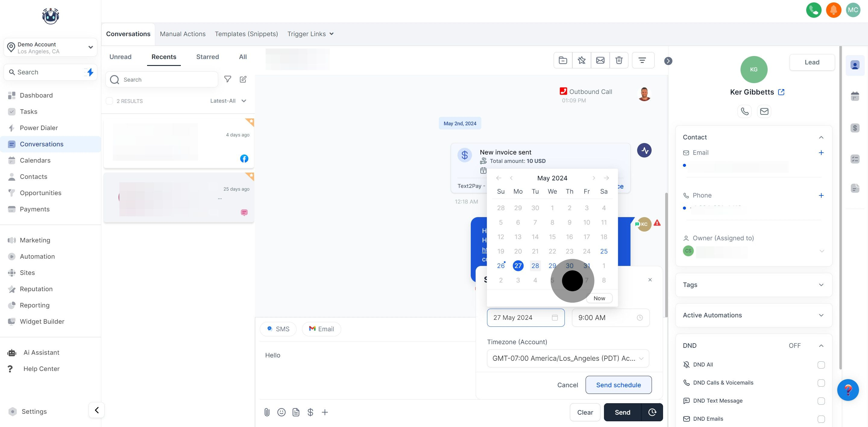This screenshot has height=427, width=868.
Task: Open the Latest-All sort dropdown
Action: point(228,101)
